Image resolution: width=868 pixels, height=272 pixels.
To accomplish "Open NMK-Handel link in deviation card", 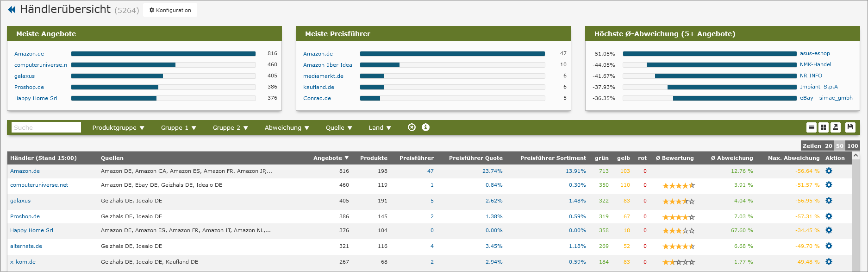I will point(816,64).
